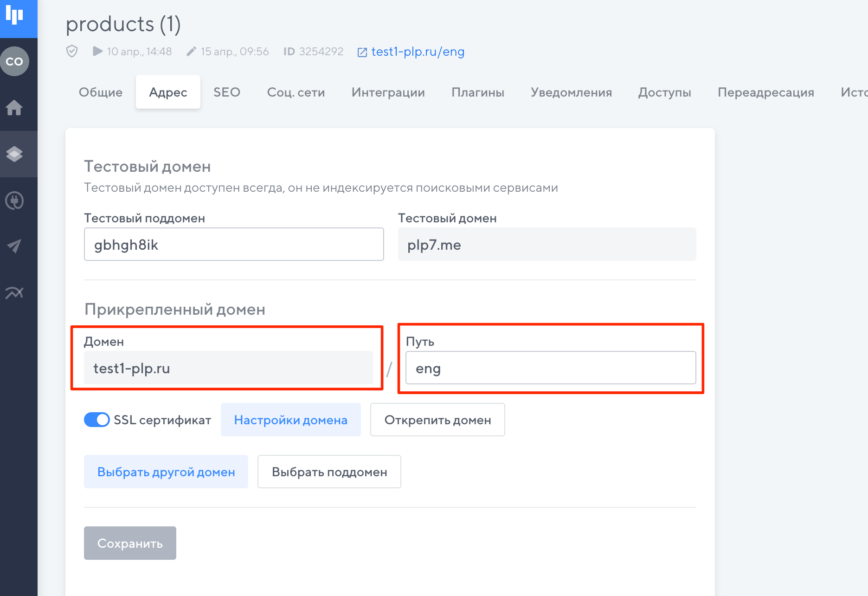Screen dimensions: 868x596
Task: Focus the Тестовый поддомен input field
Action: [234, 244]
